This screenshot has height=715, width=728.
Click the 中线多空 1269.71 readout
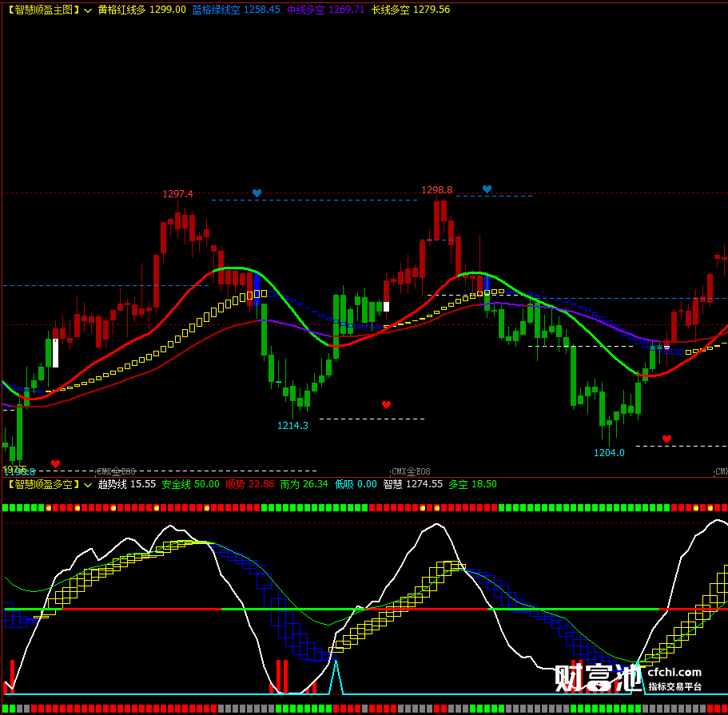coord(326,10)
